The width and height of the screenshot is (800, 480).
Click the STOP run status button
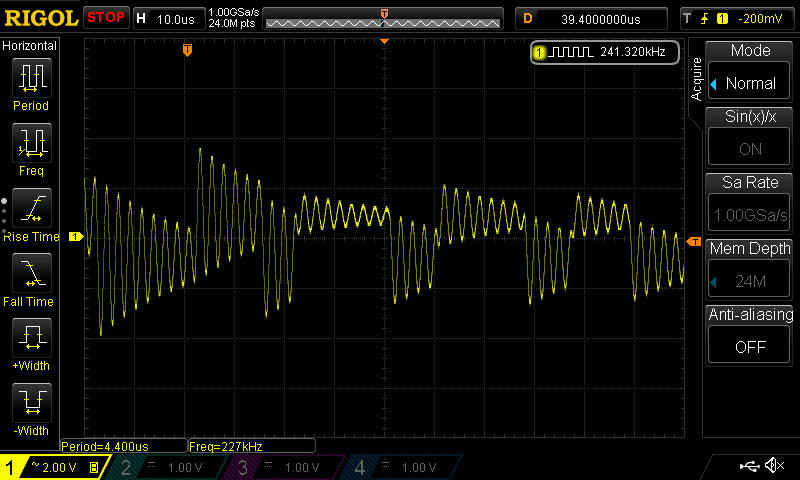pyautogui.click(x=106, y=18)
